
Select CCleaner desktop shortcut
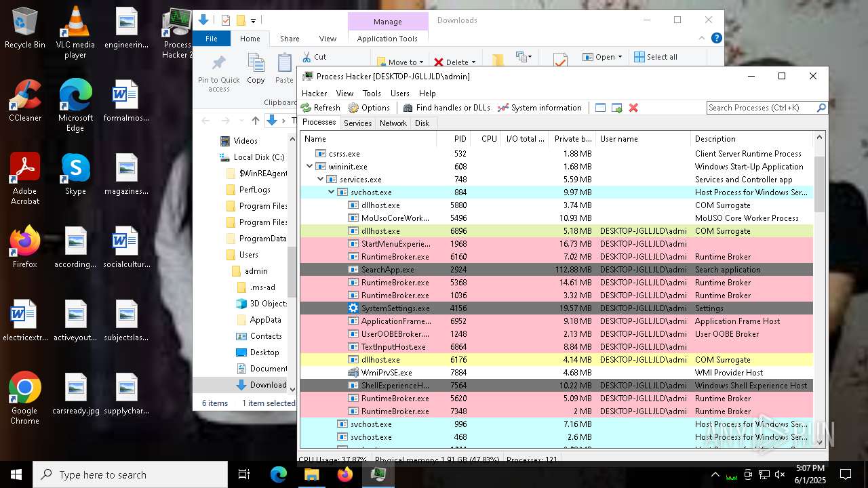[x=25, y=100]
